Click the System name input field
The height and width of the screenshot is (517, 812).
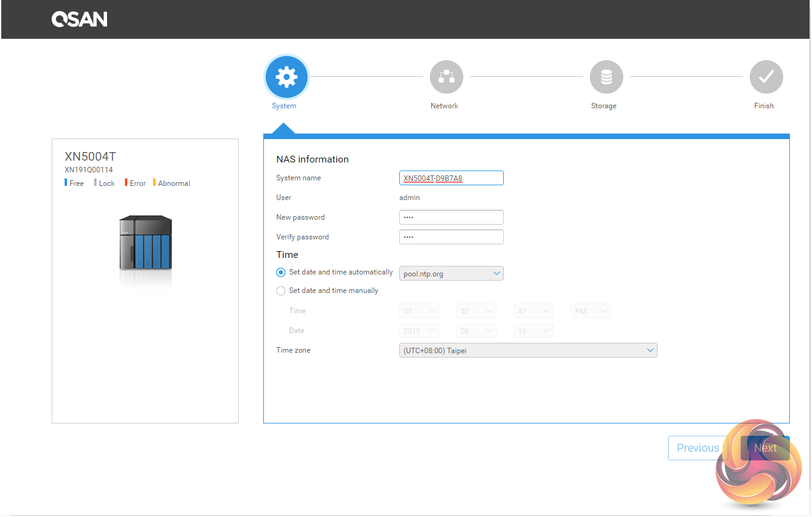pyautogui.click(x=451, y=178)
